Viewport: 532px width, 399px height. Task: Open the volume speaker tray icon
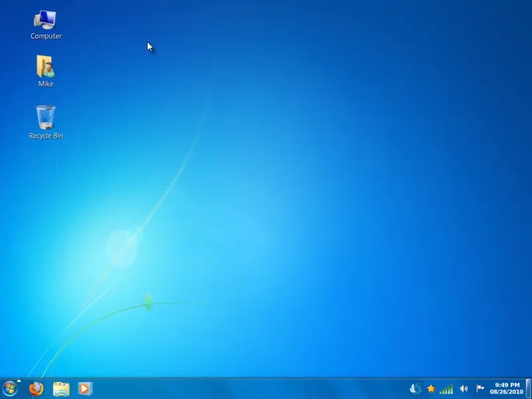[x=464, y=389]
